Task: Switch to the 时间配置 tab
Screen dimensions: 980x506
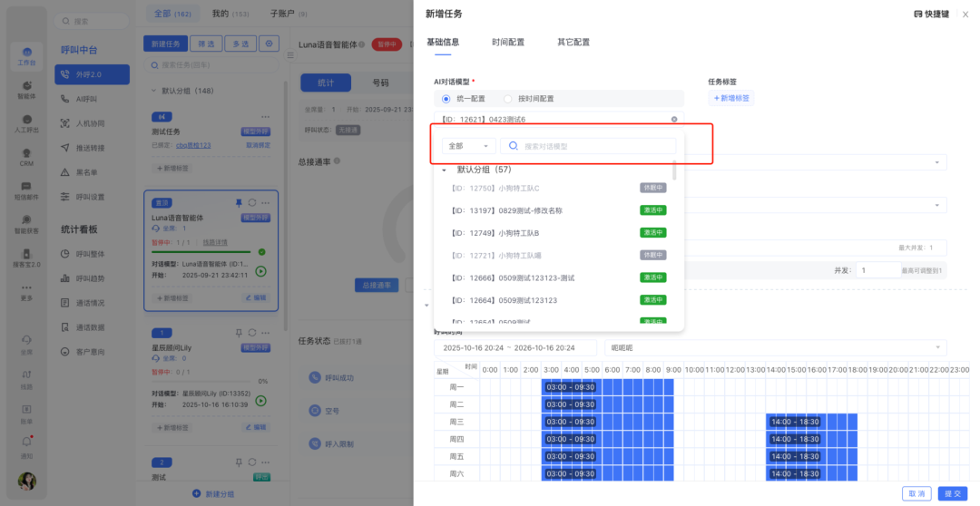Action: [507, 43]
